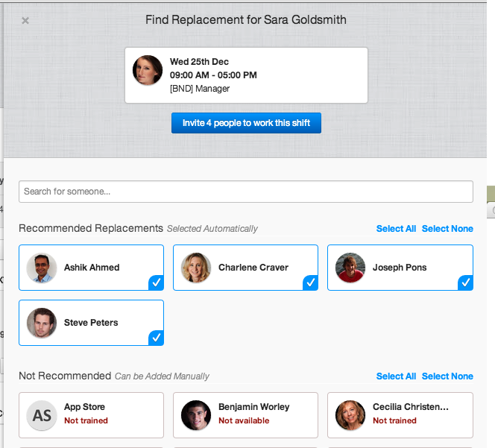Focus the Search for someone field

click(246, 192)
